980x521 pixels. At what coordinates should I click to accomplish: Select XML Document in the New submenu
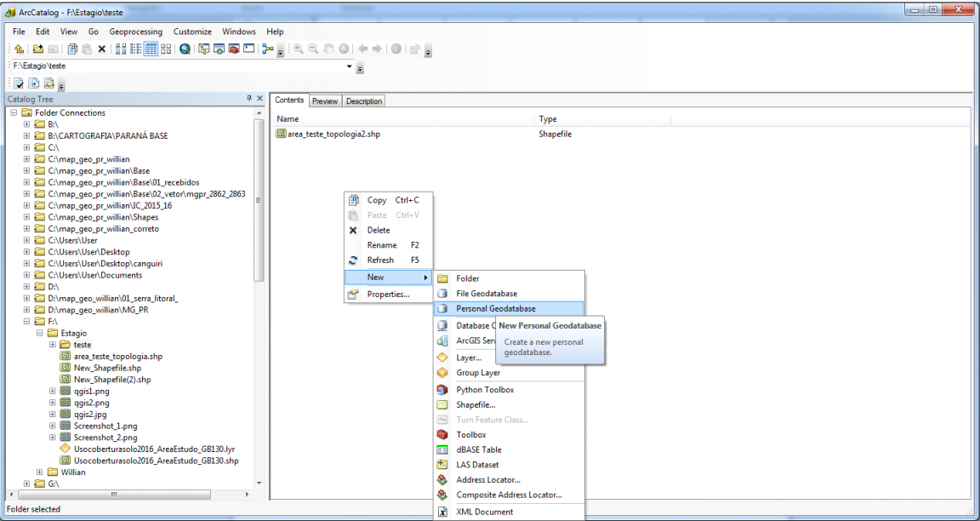tap(509, 512)
